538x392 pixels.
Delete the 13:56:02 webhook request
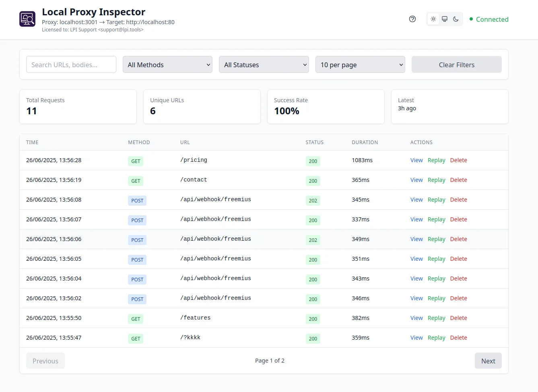458,298
